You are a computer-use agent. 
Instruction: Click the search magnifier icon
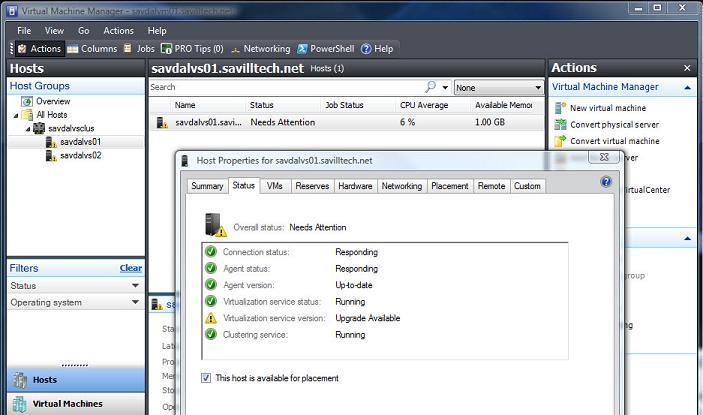(x=430, y=86)
